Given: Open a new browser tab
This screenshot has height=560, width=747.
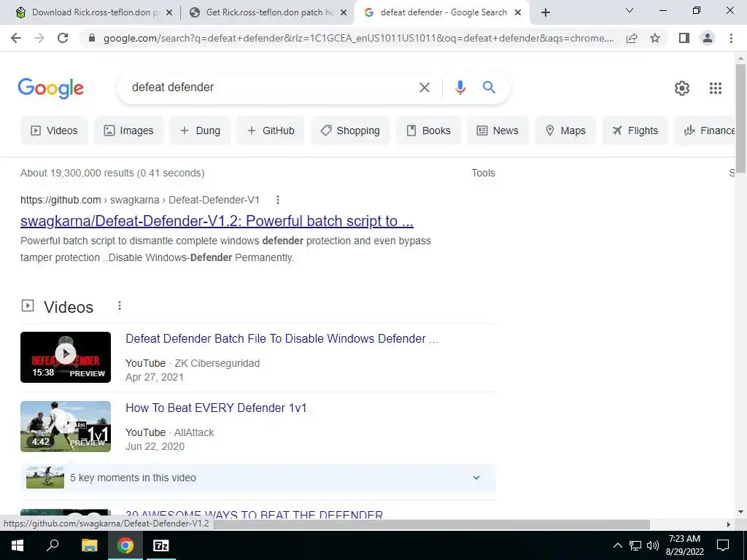Looking at the screenshot, I should [546, 12].
